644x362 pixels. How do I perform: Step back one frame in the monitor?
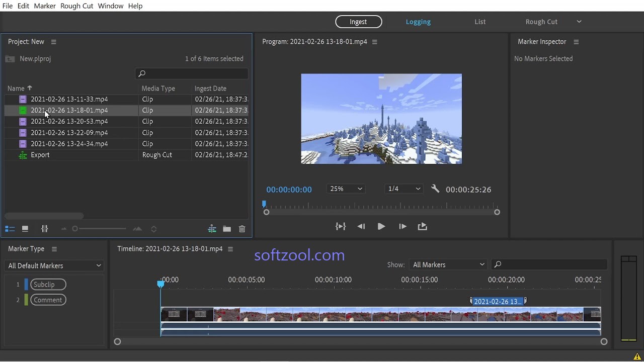pos(361,227)
